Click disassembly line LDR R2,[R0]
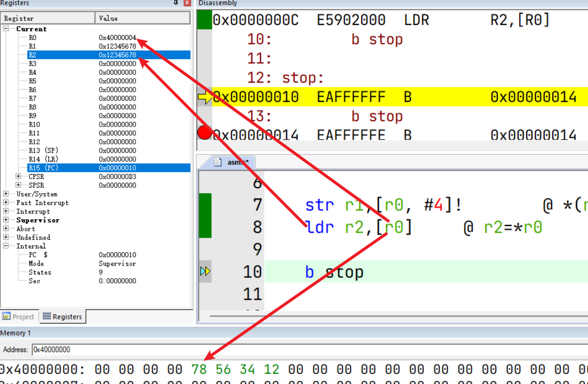The image size is (588, 384). pyautogui.click(x=400, y=20)
